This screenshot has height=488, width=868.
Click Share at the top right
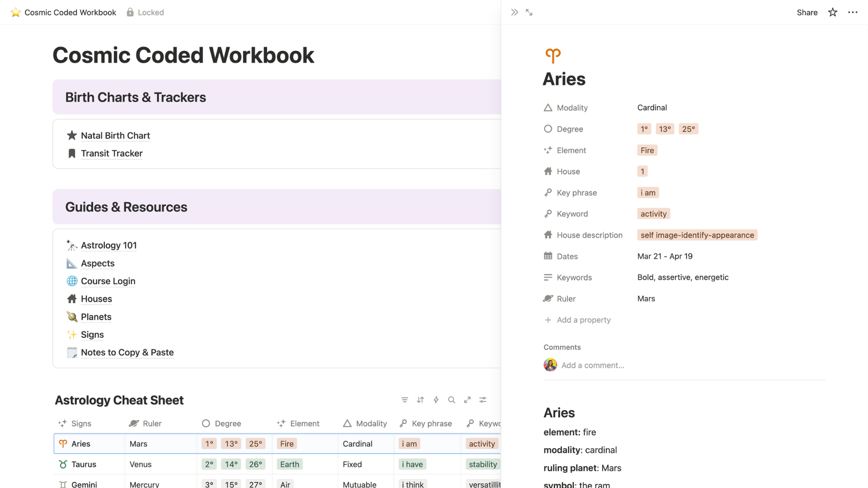[807, 12]
